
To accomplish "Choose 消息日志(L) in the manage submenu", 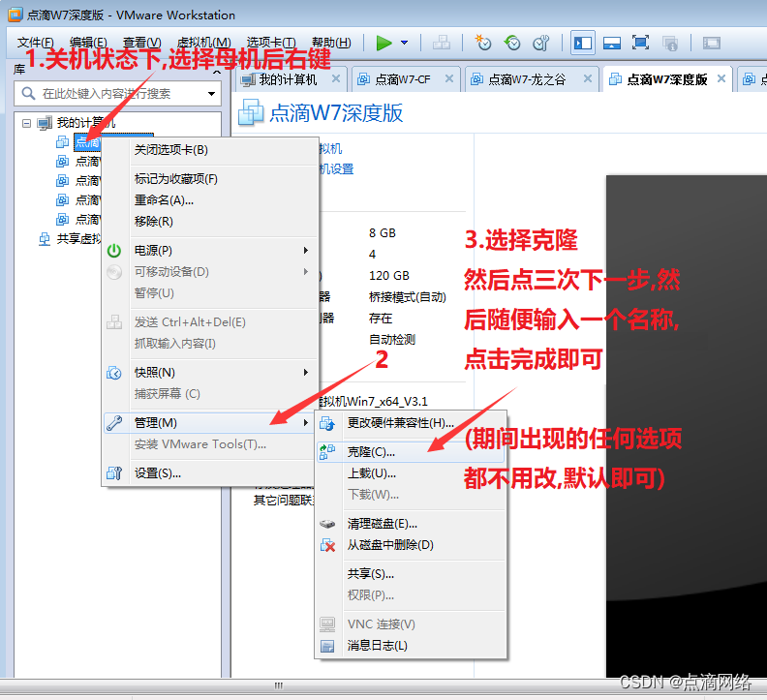I will [411, 646].
